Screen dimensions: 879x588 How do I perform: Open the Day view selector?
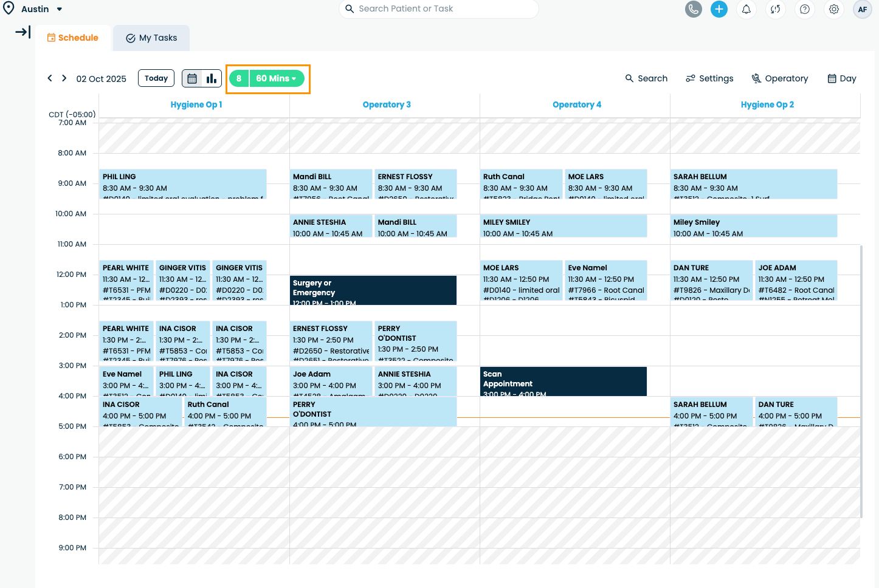click(842, 78)
